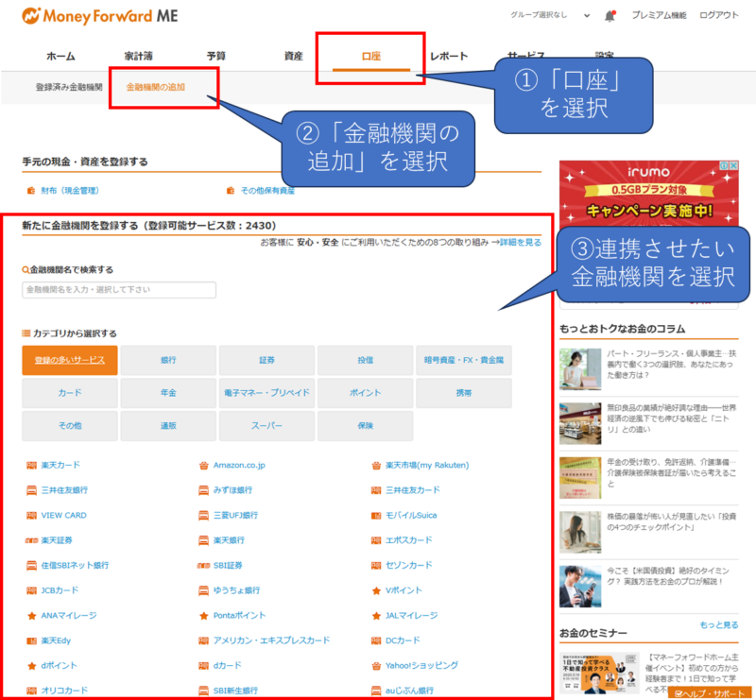Open the 資産 tab
The width and height of the screenshot is (756, 700).
[294, 57]
